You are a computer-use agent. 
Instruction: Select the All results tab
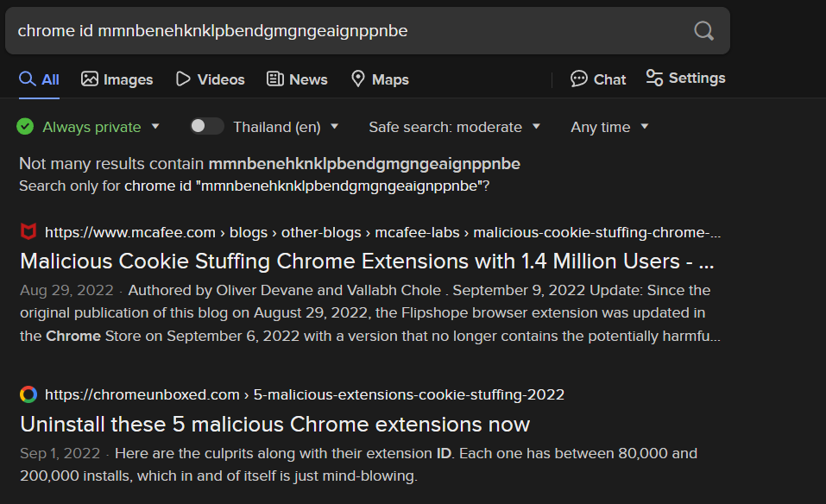click(40, 79)
